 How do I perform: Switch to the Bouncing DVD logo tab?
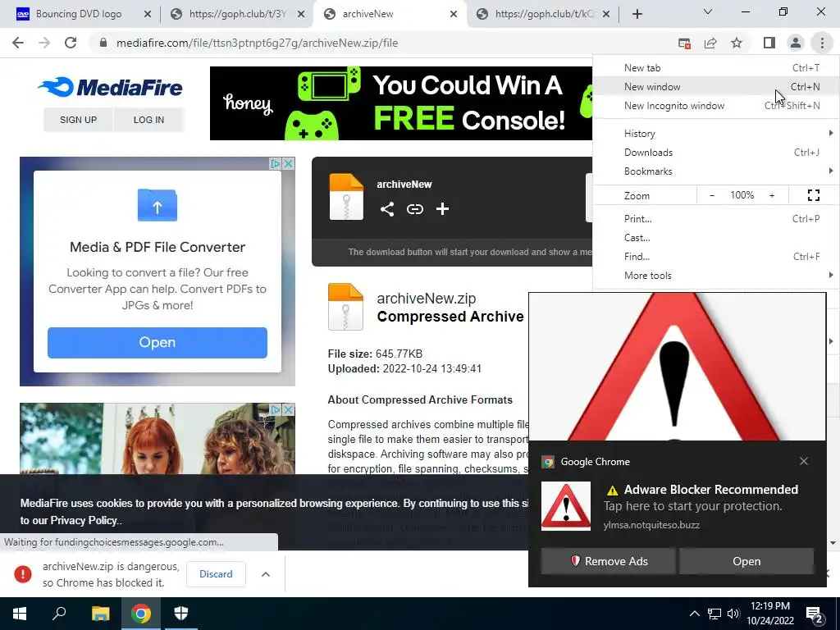coord(78,14)
